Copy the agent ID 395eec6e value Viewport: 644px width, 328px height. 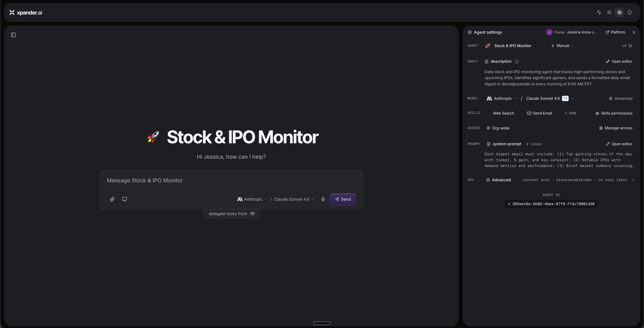pyautogui.click(x=551, y=204)
